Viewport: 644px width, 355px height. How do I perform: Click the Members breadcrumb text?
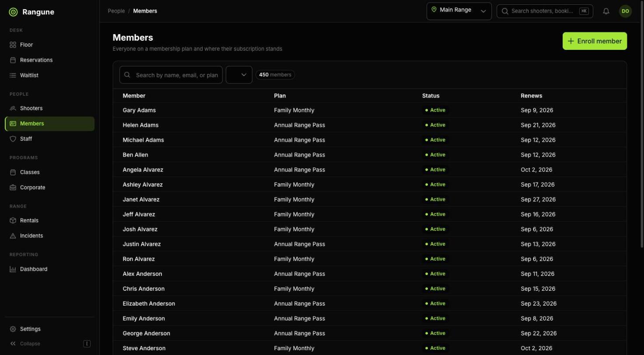coord(145,11)
